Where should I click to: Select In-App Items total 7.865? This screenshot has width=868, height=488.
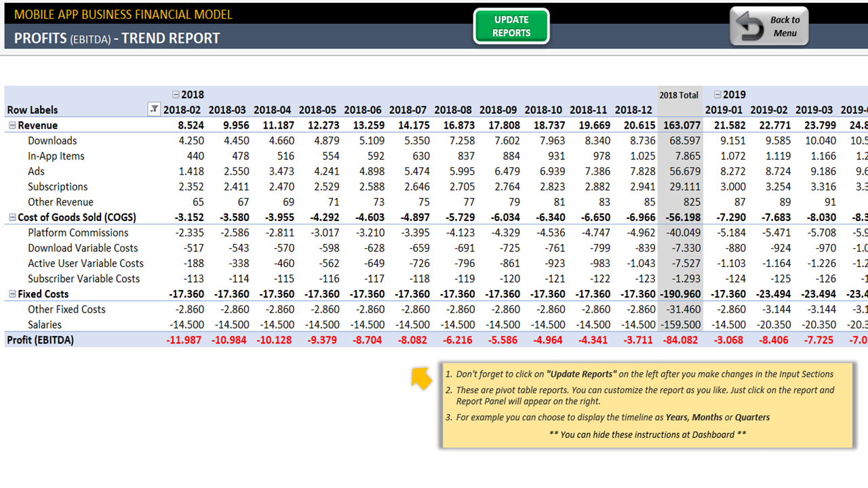[688, 156]
